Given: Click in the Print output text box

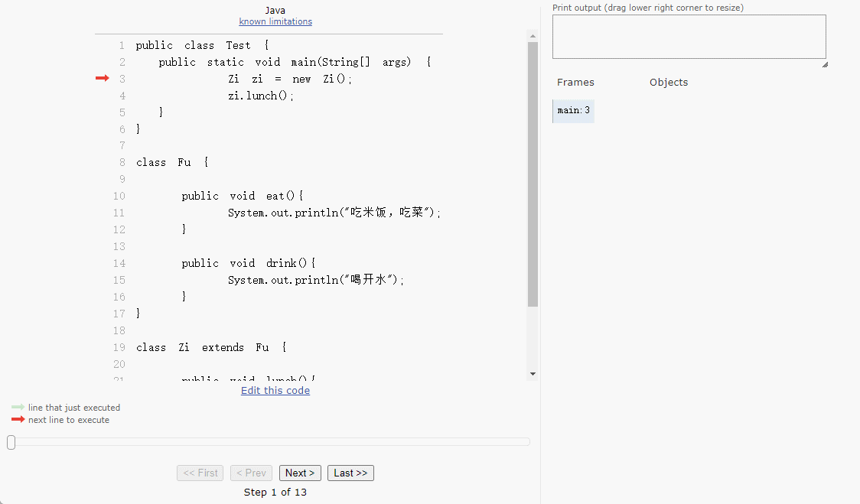Looking at the screenshot, I should click(689, 37).
